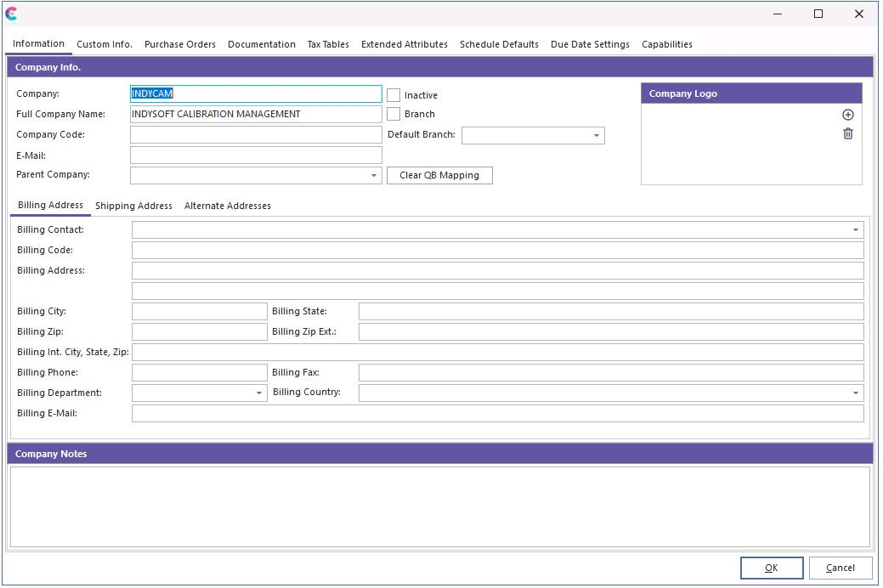Select the Shipping Address tab
This screenshot has width=883, height=588.
(133, 206)
